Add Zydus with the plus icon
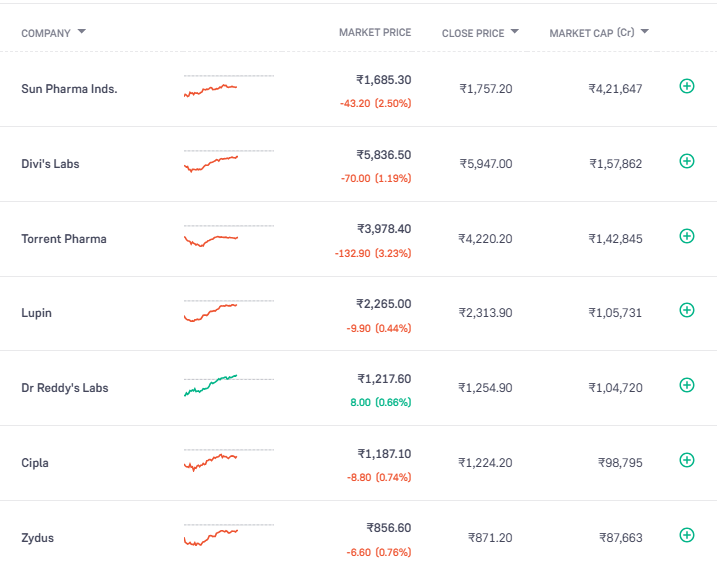 click(x=686, y=535)
